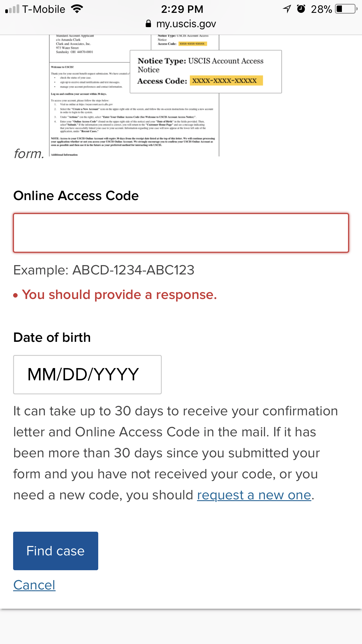Tap the alarm clock status icon

tap(301, 9)
